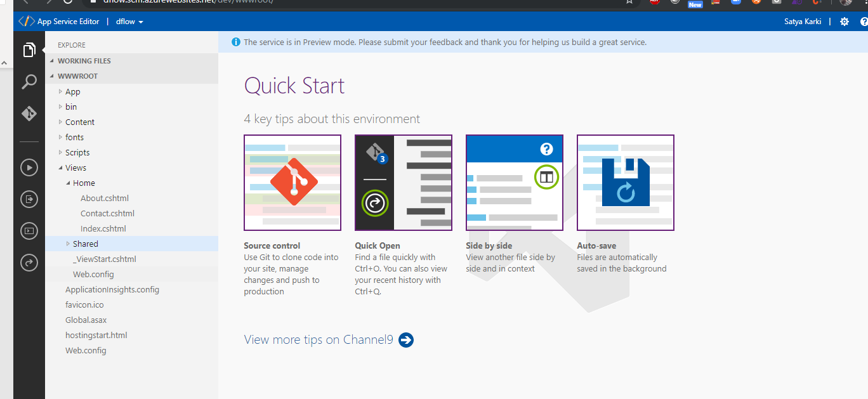Screen dimensions: 868x399
Task: Open the dflow site dropdown
Action: coord(129,22)
